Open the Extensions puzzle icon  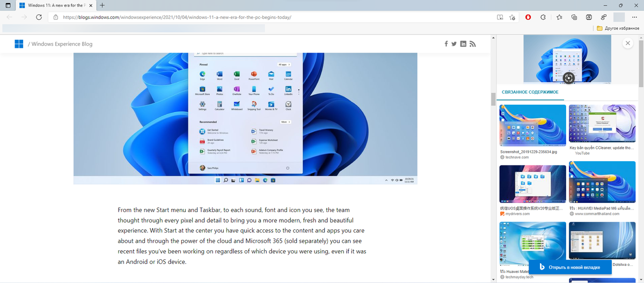(543, 17)
